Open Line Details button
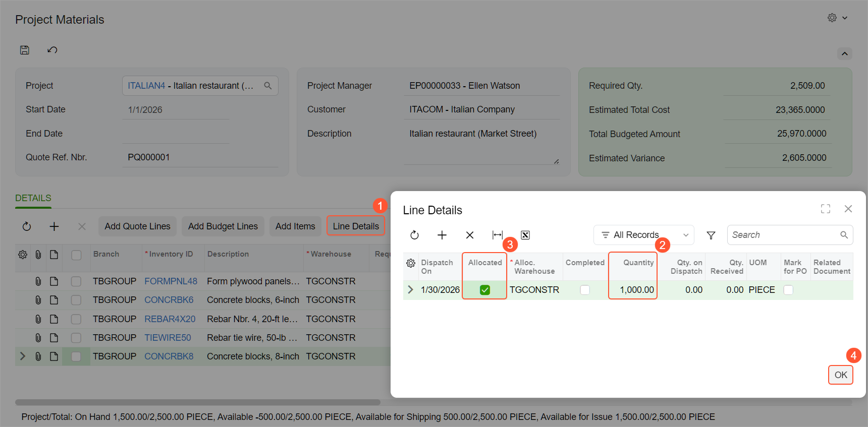868x427 pixels. coord(356,226)
